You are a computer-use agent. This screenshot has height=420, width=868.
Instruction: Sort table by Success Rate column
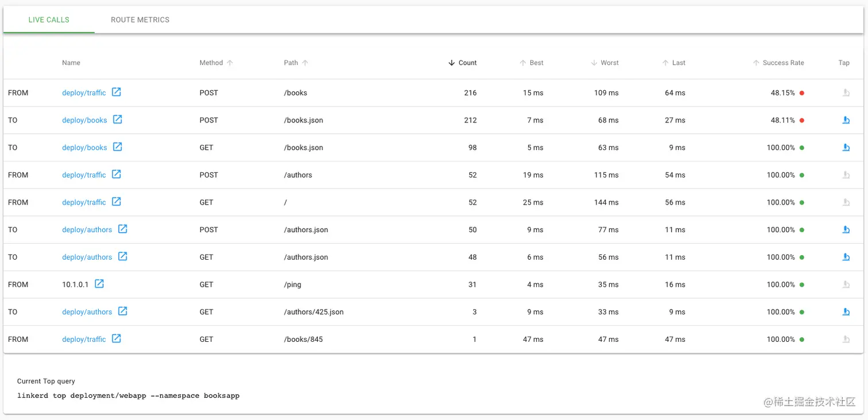pos(782,63)
